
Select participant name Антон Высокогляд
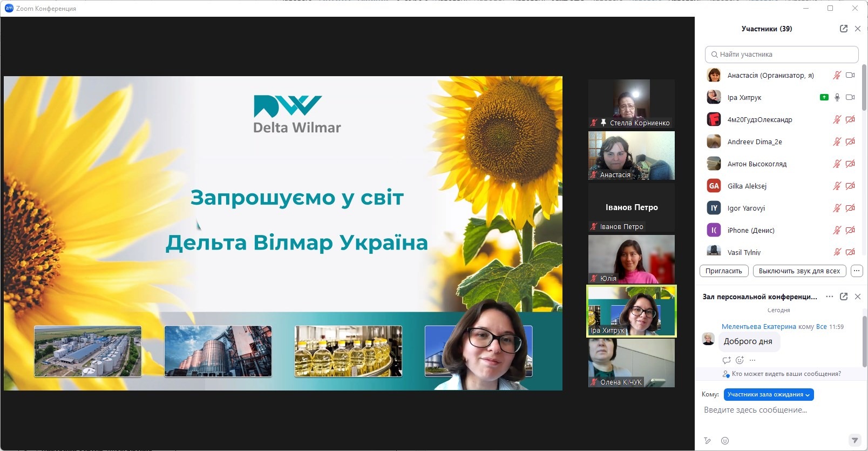click(757, 164)
